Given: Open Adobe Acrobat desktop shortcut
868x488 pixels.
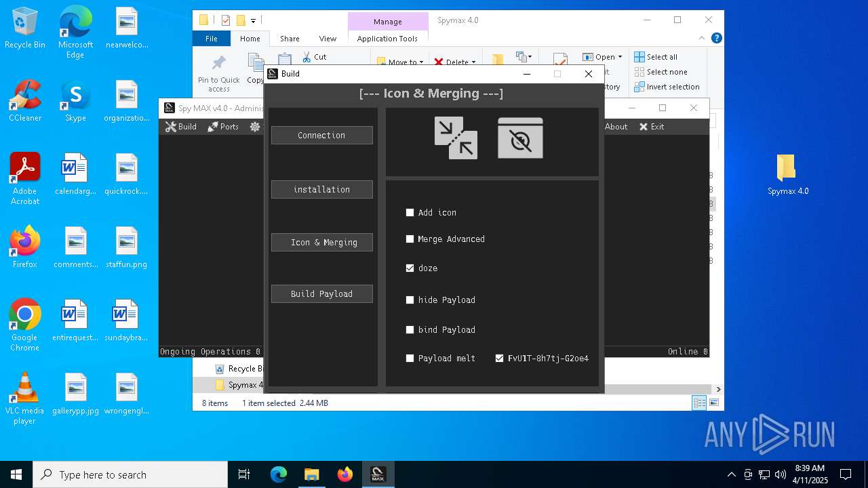Looking at the screenshot, I should pos(25,179).
